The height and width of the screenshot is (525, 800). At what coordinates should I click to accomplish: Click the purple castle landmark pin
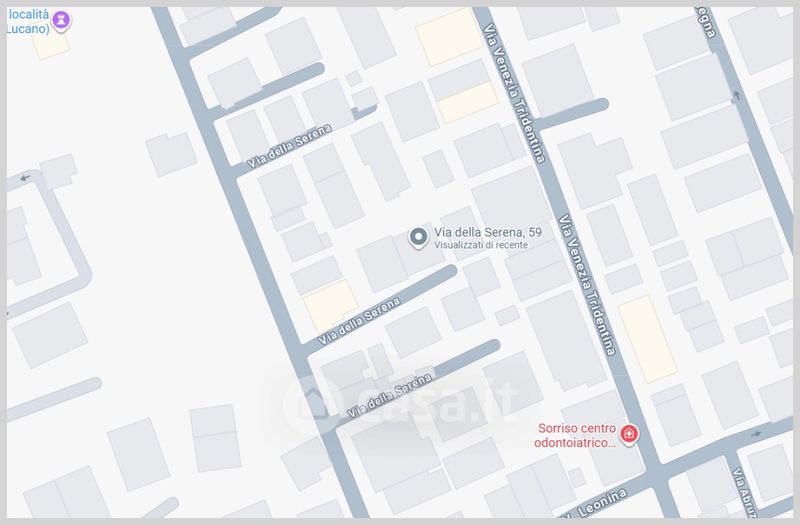coord(61,20)
